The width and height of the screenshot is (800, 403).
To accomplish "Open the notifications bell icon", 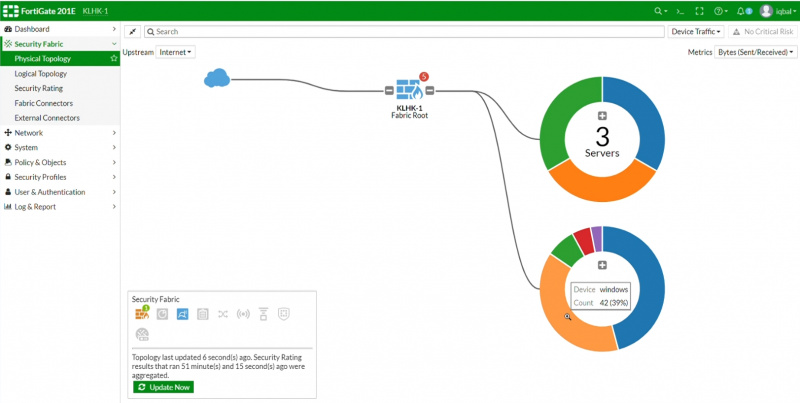I will [x=741, y=11].
